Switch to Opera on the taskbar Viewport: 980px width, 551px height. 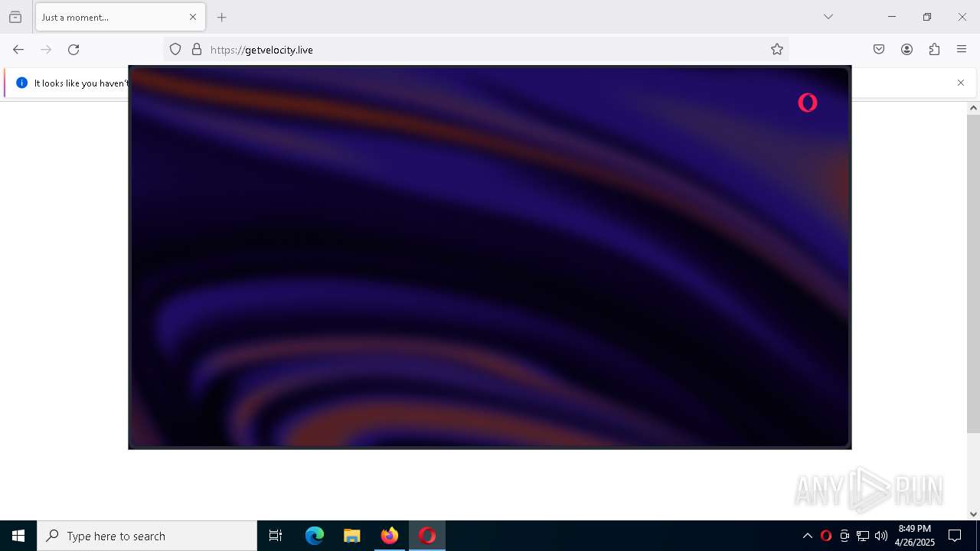[427, 536]
